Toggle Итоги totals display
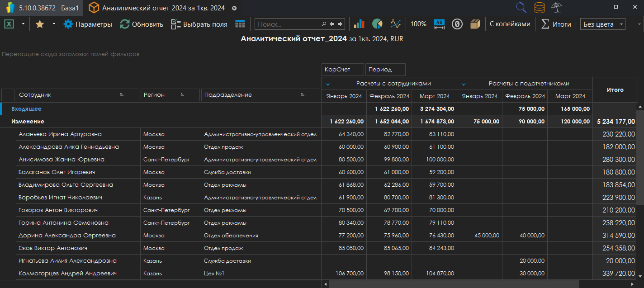This screenshot has width=644, height=288. [x=556, y=24]
